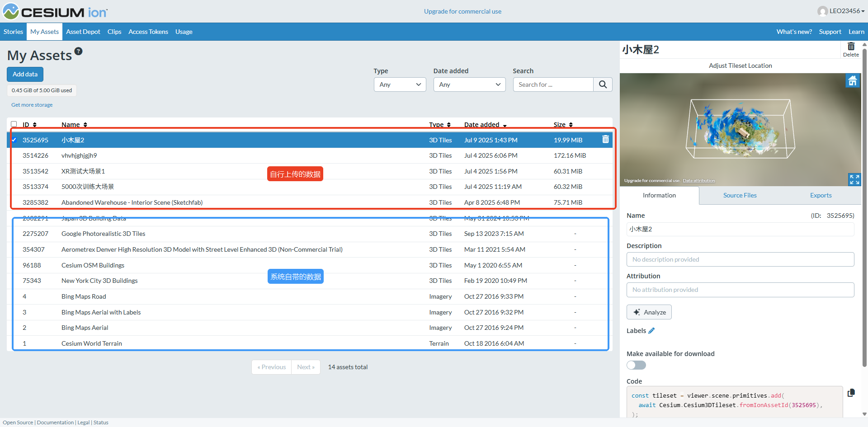
Task: Open the Type filter dropdown
Action: [x=400, y=84]
